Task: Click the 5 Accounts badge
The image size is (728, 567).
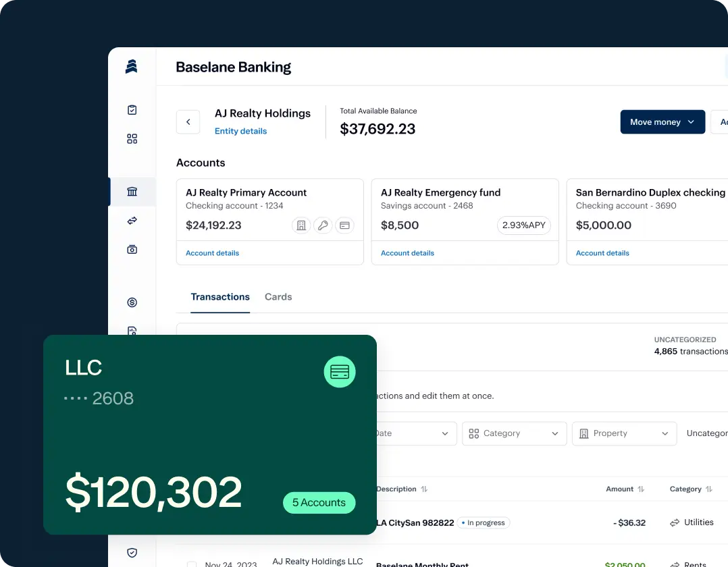Action: tap(319, 503)
